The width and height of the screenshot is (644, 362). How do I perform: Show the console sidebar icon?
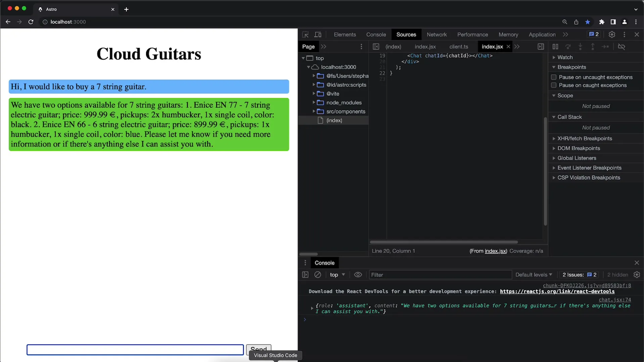click(305, 275)
